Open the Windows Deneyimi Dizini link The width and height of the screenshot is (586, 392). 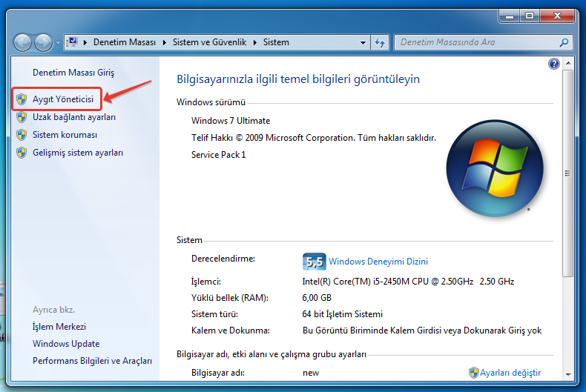378,262
